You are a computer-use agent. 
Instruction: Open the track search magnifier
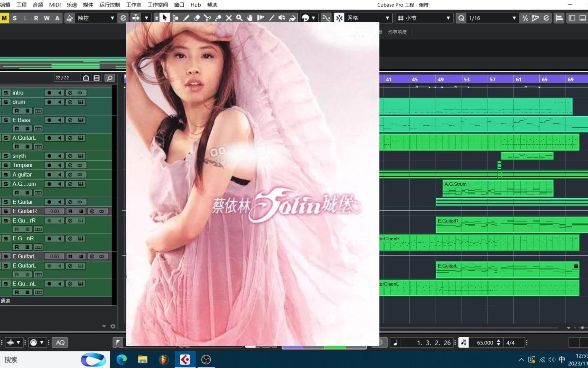(x=110, y=78)
